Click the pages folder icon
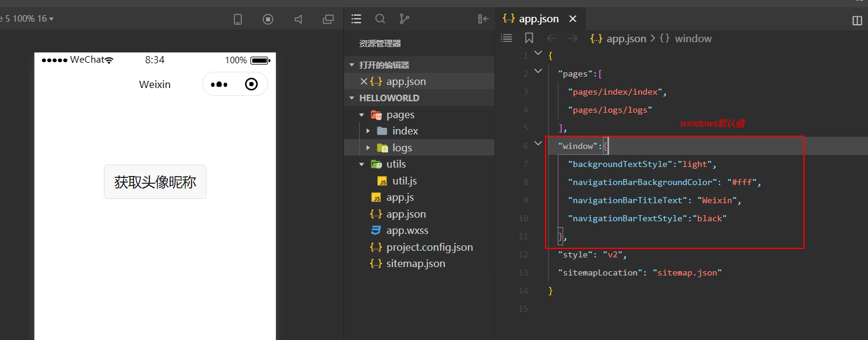Screen dimensions: 868x340 tap(377, 115)
